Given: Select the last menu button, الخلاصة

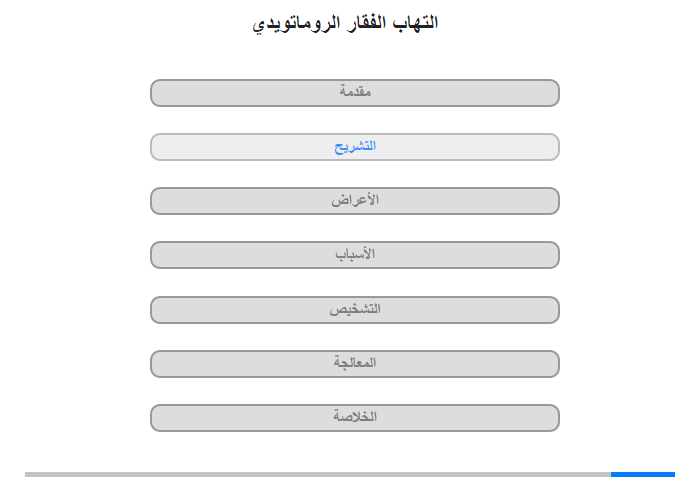Looking at the screenshot, I should [x=355, y=417].
